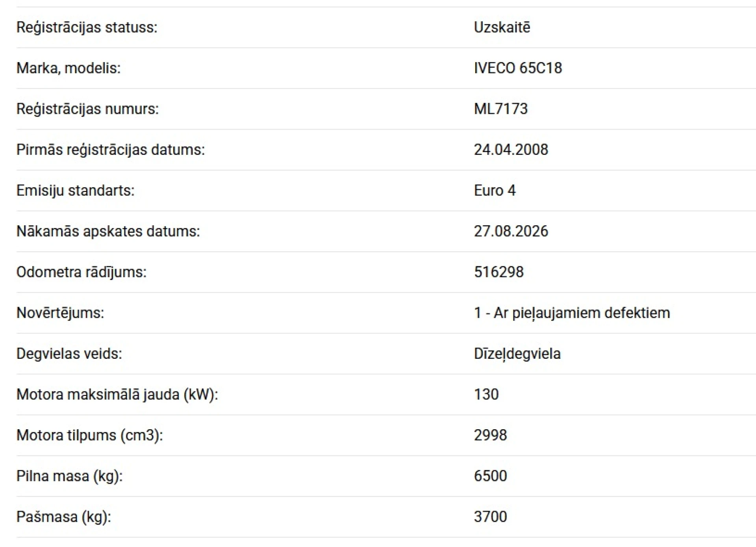Click the next inspection date "27.08.2026"
This screenshot has width=756, height=547.
click(511, 231)
